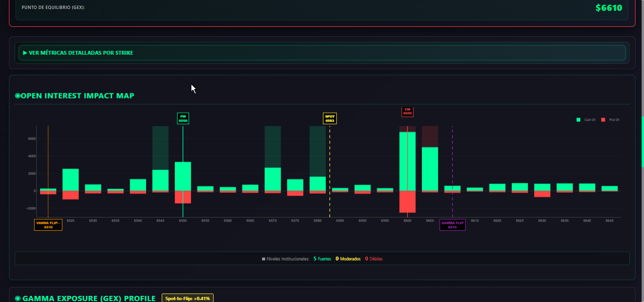The height and width of the screenshot is (302, 644).
Task: Click the square icon before Niveles Institucionales
Action: point(264,259)
